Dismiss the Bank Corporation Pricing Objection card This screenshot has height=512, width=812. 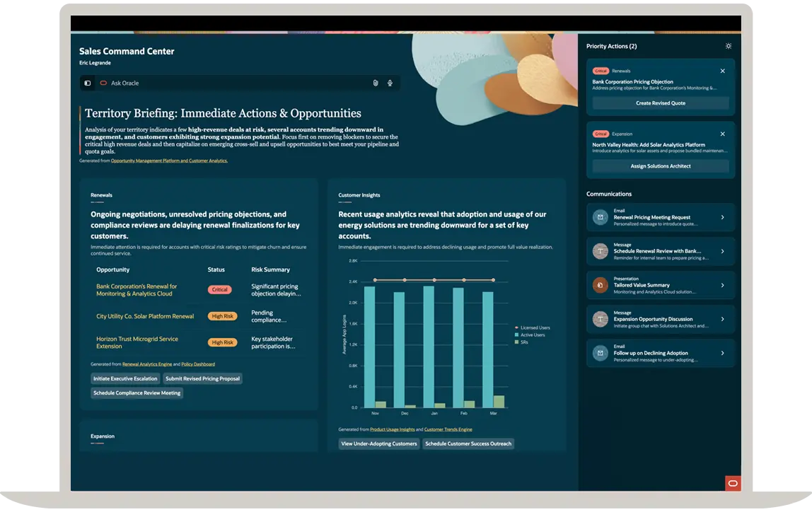point(722,71)
